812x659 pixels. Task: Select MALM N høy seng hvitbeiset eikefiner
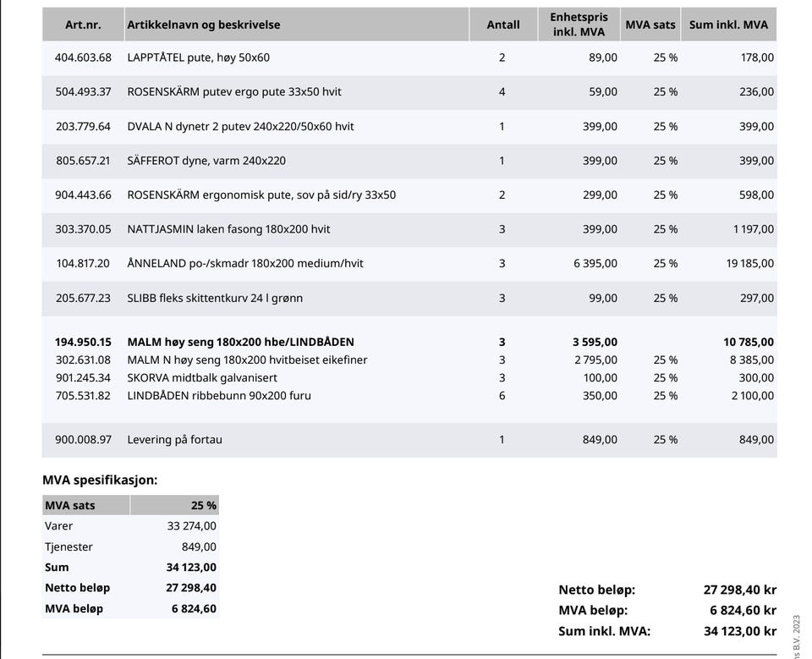click(x=247, y=360)
